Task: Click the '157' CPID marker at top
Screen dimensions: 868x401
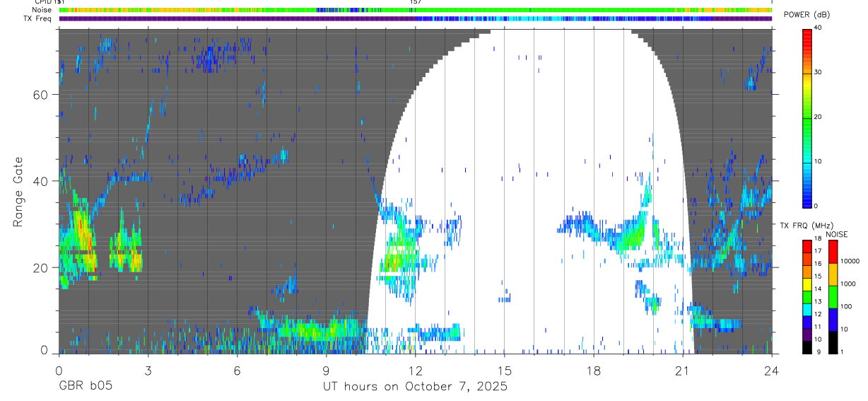Action: [416, 2]
